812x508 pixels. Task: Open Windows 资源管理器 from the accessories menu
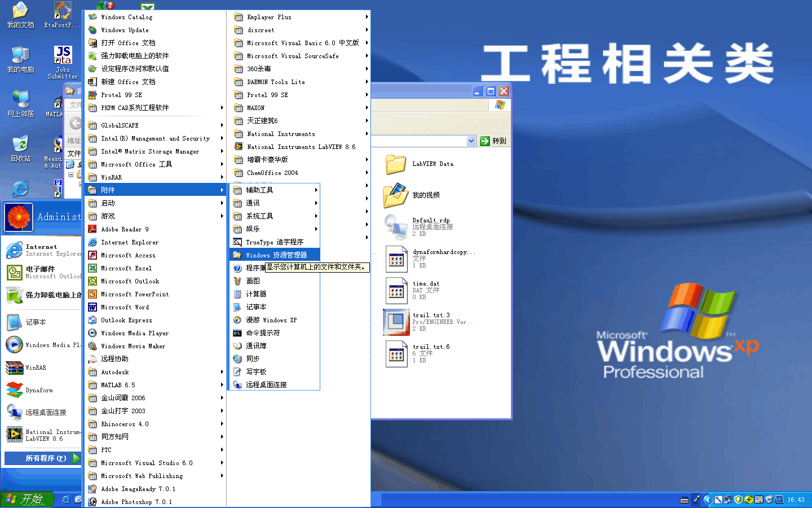[275, 255]
